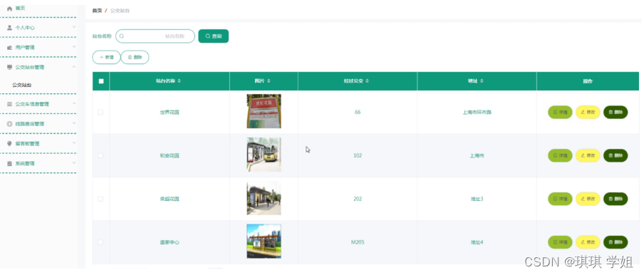
Task: Open the 和安花园 yellow bus photo
Action: (x=264, y=155)
